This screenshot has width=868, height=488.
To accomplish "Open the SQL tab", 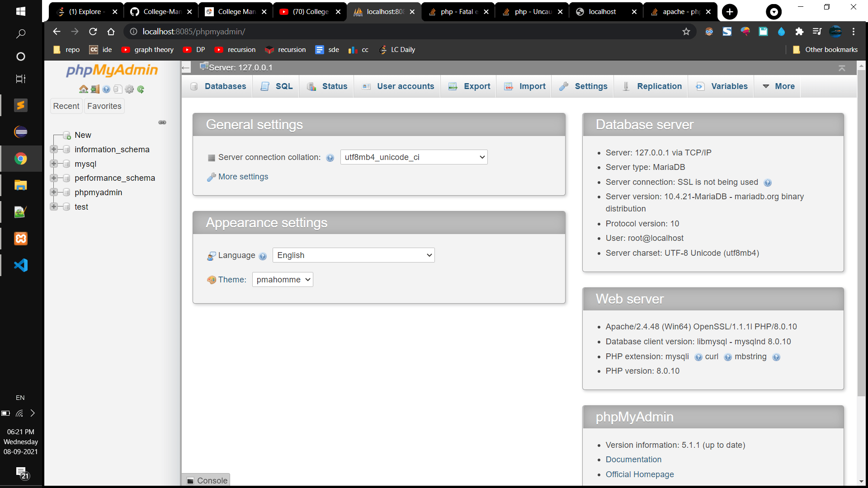I will (x=277, y=86).
